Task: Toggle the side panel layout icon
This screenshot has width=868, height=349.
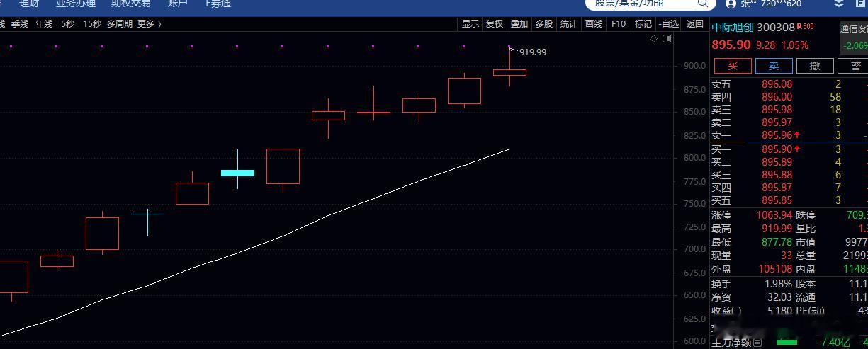Action: point(667,39)
